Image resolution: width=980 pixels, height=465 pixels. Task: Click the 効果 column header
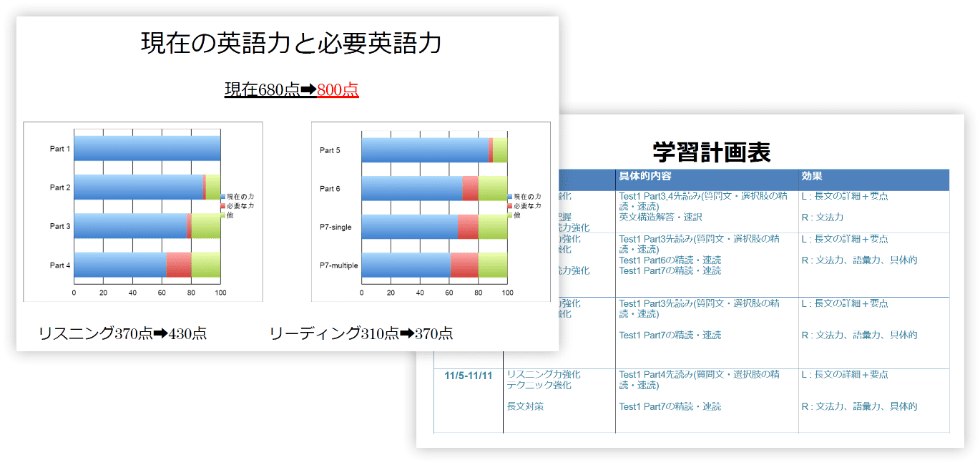pyautogui.click(x=812, y=176)
